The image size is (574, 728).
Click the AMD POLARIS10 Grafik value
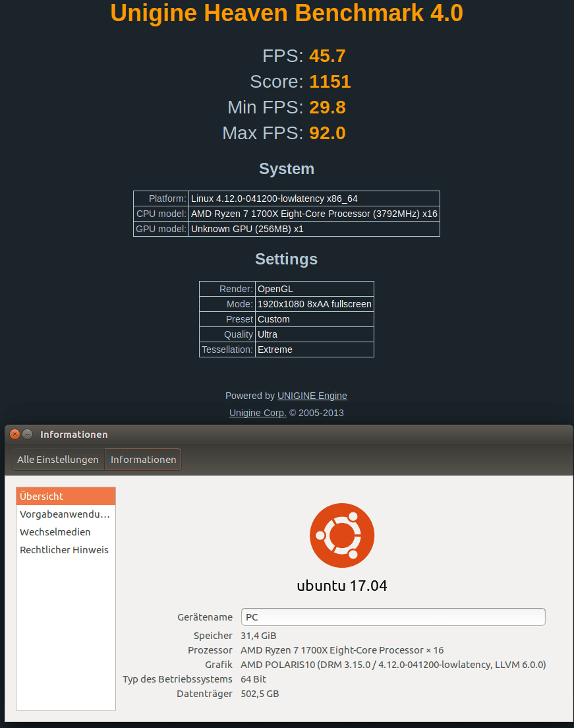[x=393, y=665]
